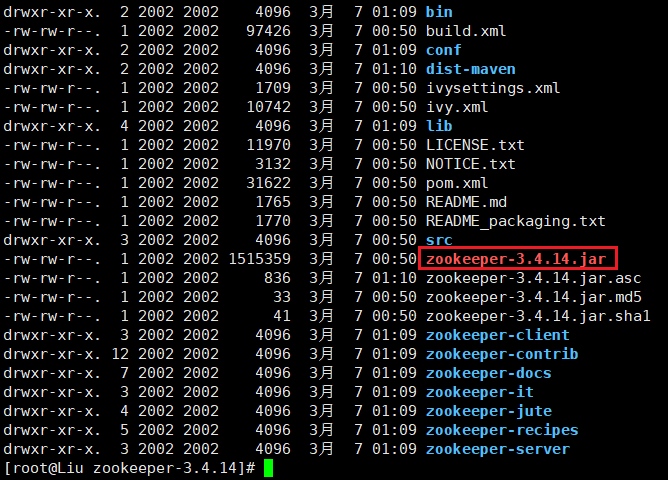Select the zookeeper-server directory name

click(498, 449)
